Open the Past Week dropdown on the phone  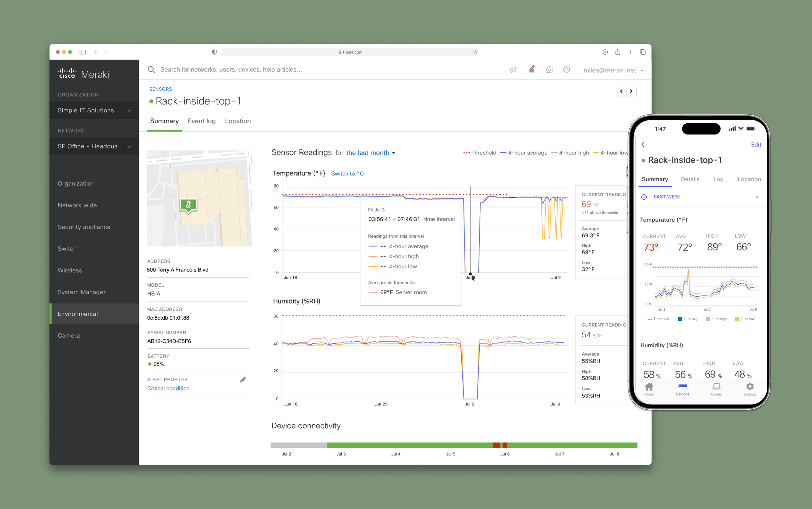701,197
